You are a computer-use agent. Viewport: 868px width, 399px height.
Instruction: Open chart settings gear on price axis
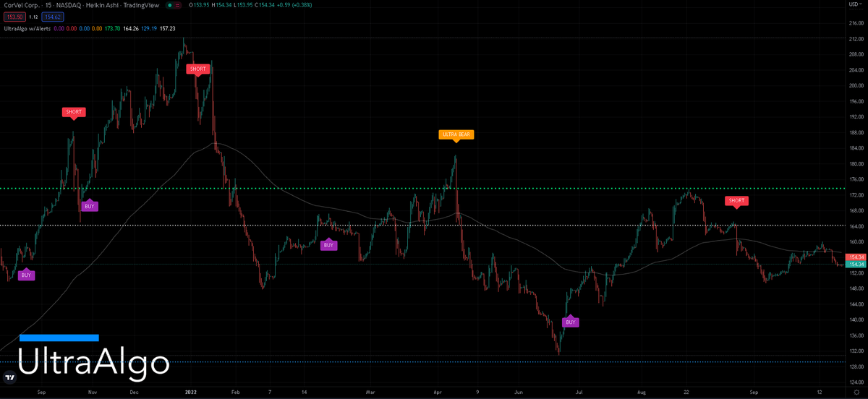point(856,392)
